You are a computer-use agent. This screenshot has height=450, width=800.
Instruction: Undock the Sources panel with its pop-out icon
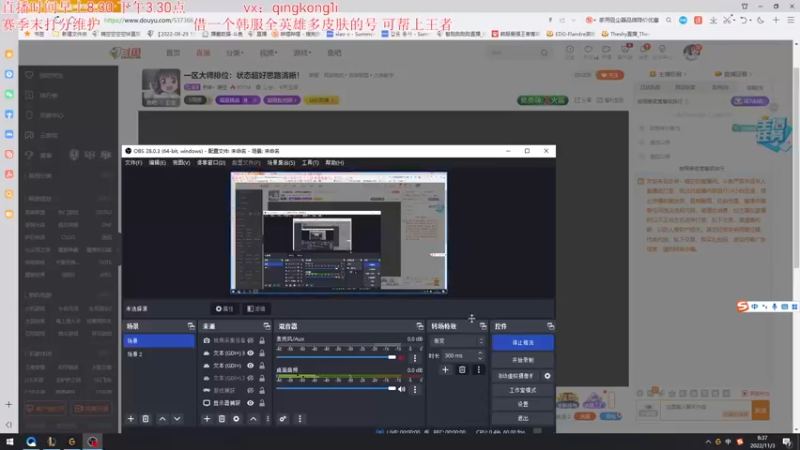pyautogui.click(x=266, y=326)
